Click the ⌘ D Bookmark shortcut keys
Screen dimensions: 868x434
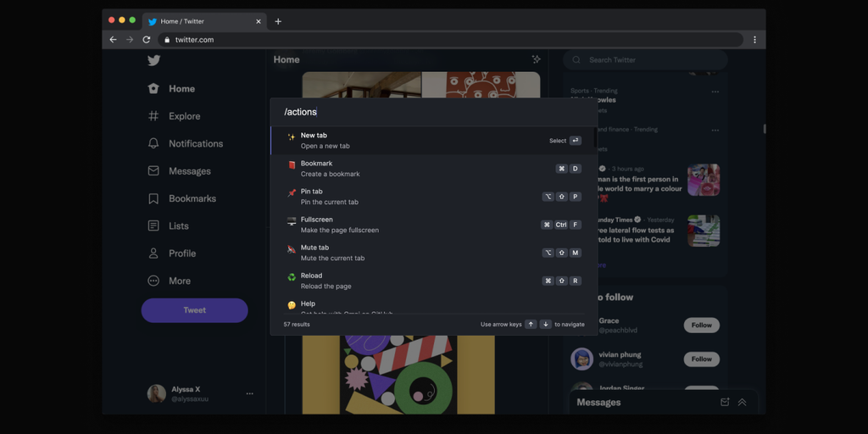[x=569, y=169]
